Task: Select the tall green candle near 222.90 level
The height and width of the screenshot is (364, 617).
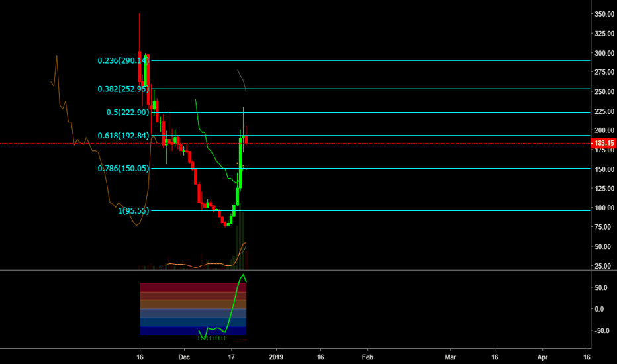Action: coord(240,163)
